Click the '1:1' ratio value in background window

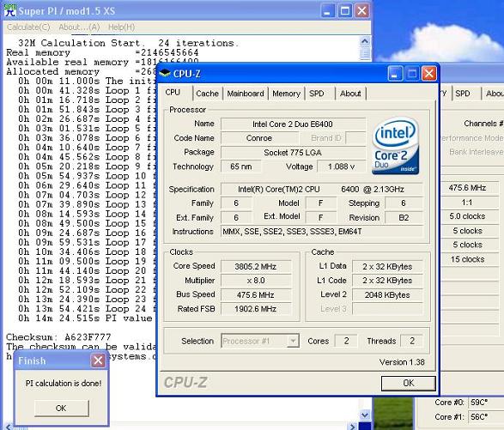pyautogui.click(x=467, y=203)
